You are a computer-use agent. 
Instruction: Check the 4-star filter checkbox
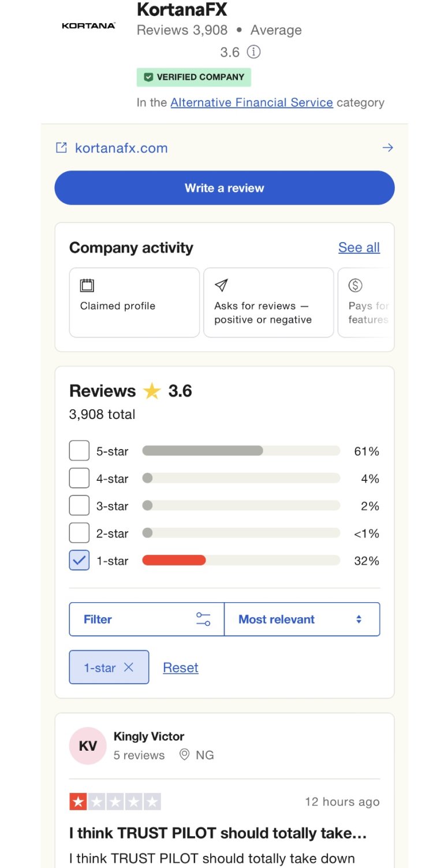click(79, 478)
